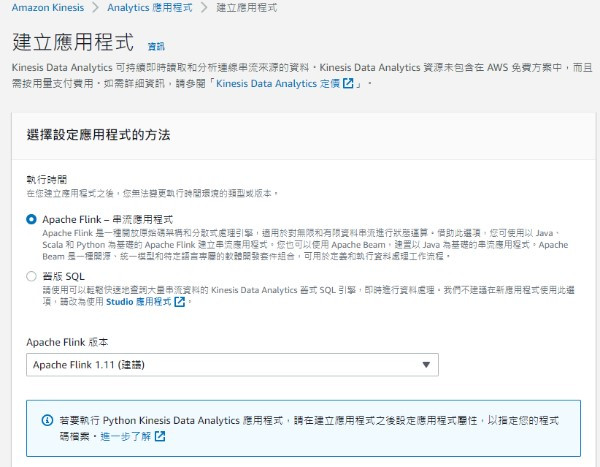
Task: Click the 舊版 SQL option label
Action: tap(64, 276)
